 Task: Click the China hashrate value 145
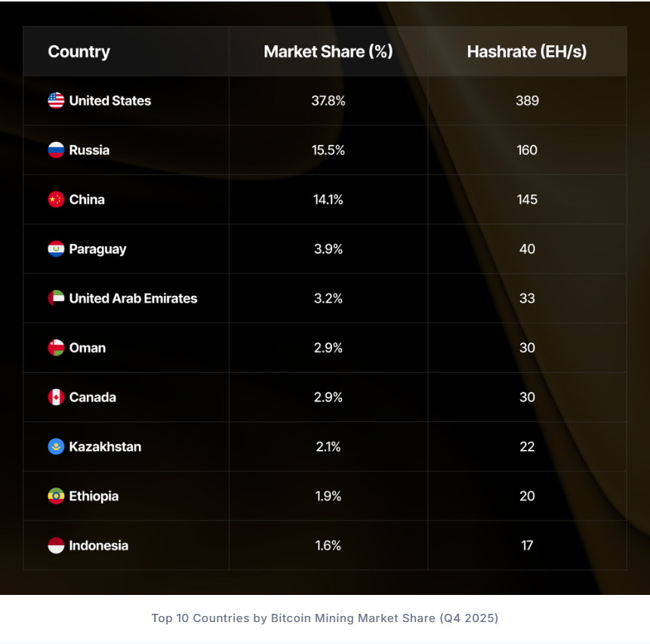527,199
